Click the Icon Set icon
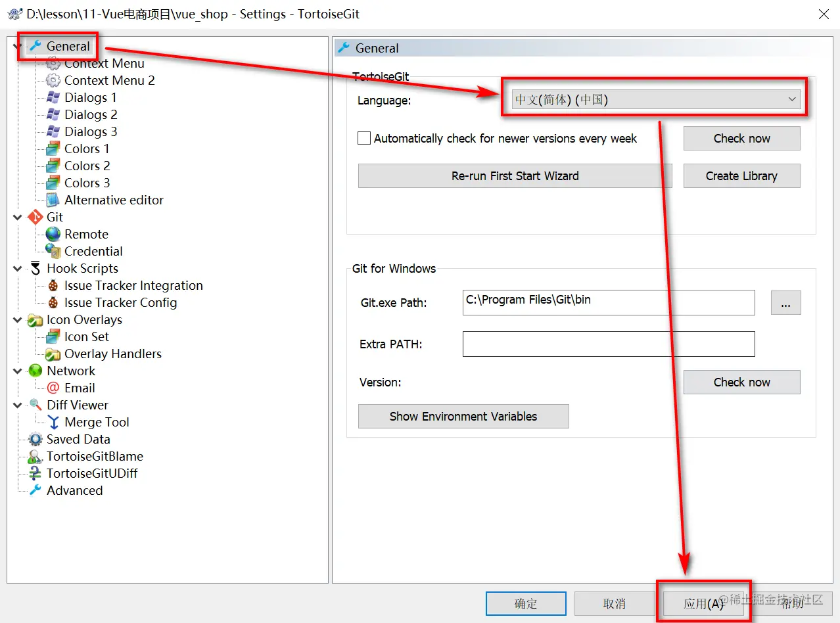The width and height of the screenshot is (840, 623). (53, 336)
